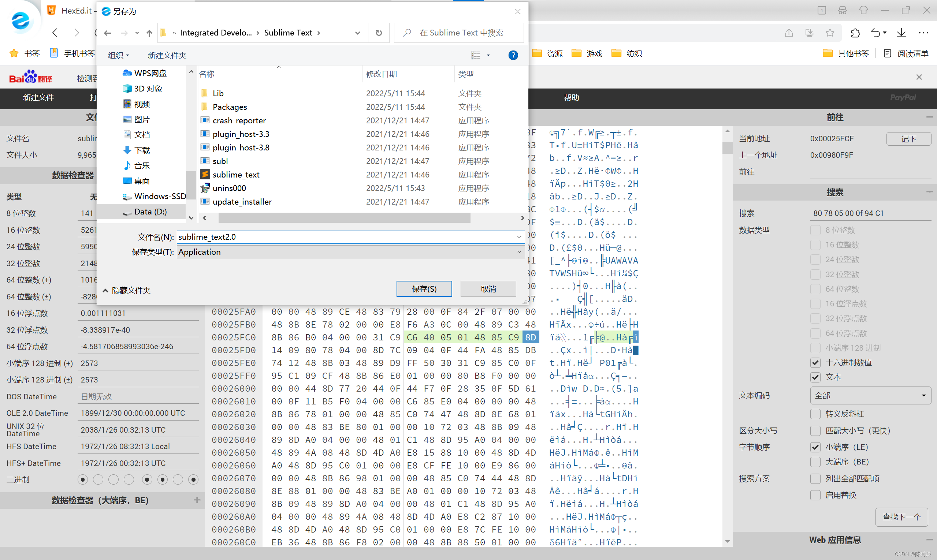Viewport: 937px width, 560px height.
Task: Click the refresh icon in save dialog
Action: point(379,33)
